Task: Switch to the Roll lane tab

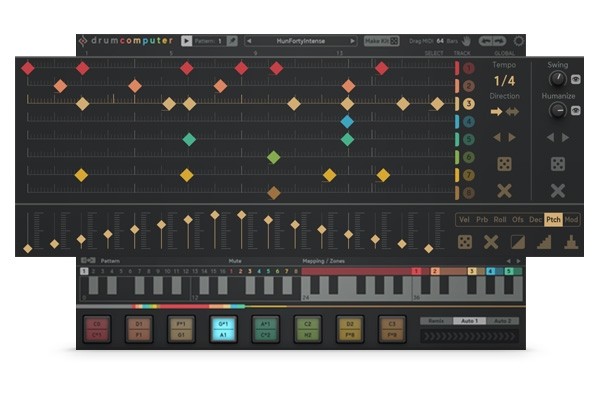Action: [x=500, y=220]
